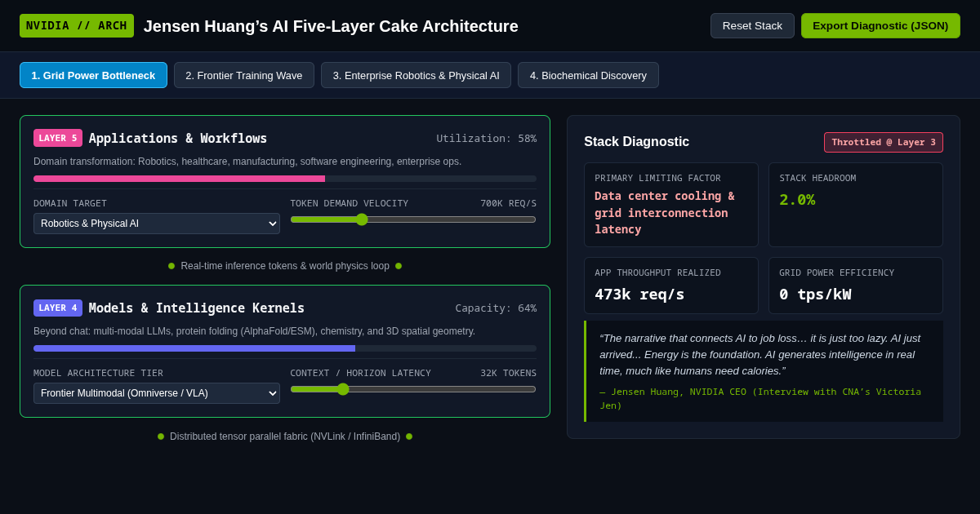The image size is (980, 514).
Task: Adjust the Context / Horizon Latency slider
Action: pyautogui.click(x=413, y=389)
